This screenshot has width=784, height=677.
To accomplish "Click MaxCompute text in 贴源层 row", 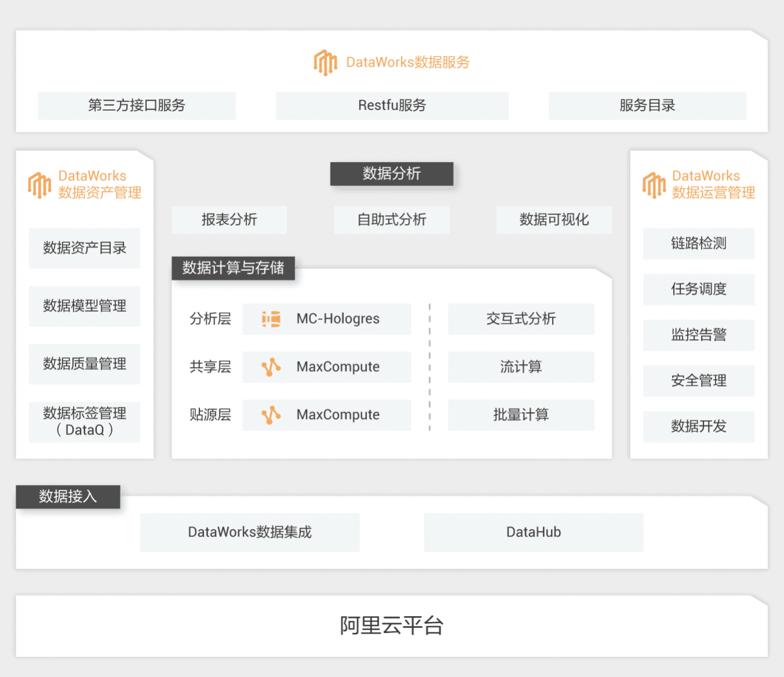I will (338, 415).
